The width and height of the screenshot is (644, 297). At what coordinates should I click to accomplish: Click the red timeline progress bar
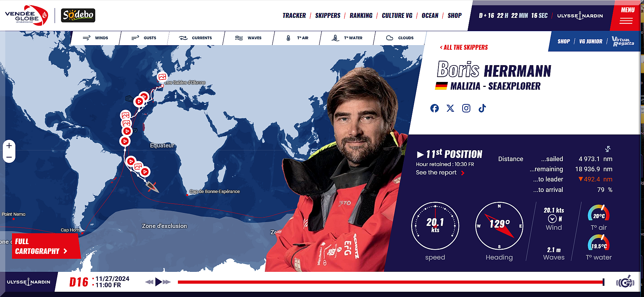click(x=390, y=282)
